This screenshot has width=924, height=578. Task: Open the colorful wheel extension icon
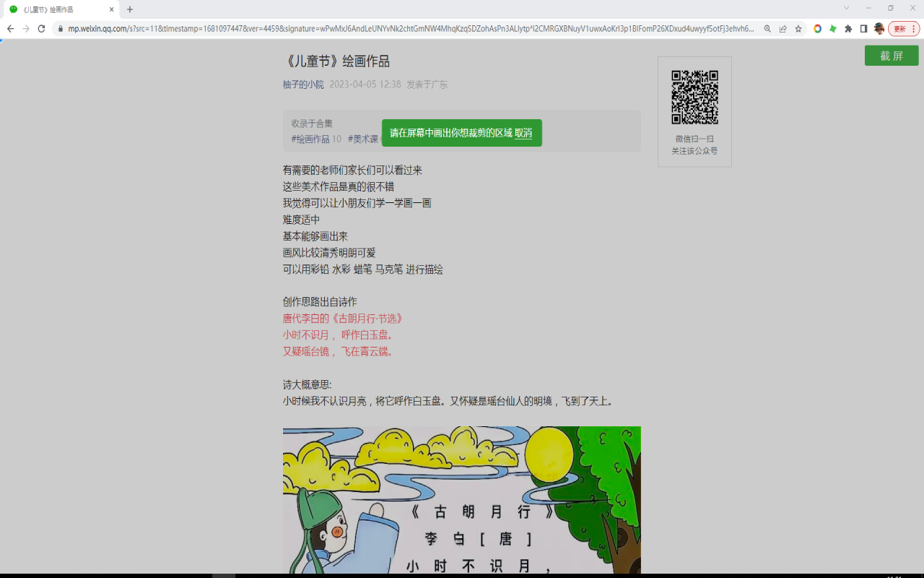pyautogui.click(x=817, y=29)
